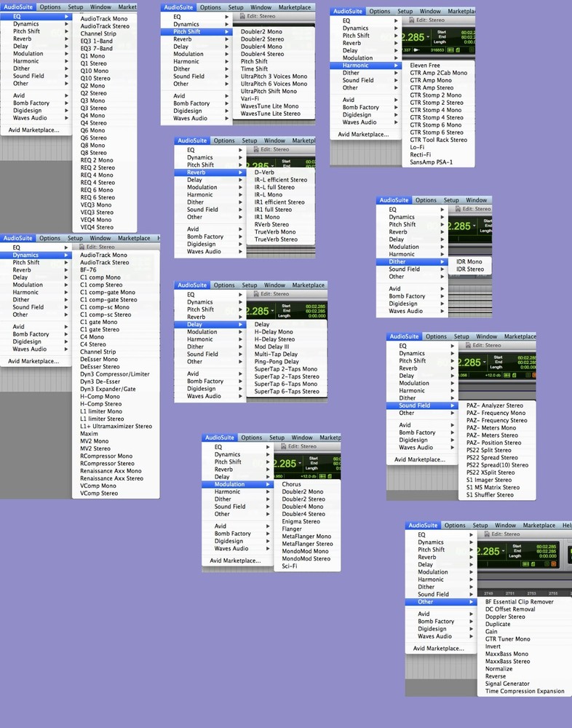Select Reverse in Other submenu

pos(496,676)
